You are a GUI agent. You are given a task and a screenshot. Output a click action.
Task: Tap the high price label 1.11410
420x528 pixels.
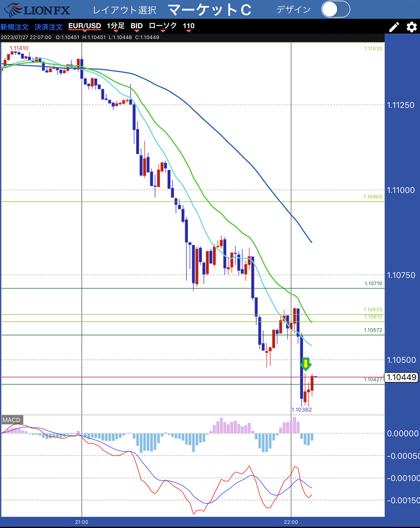[x=19, y=48]
